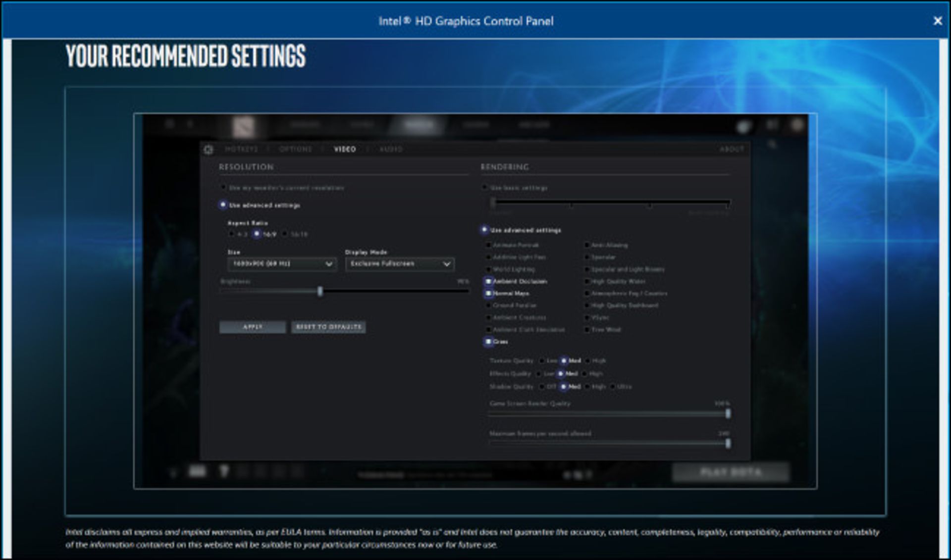Click the Rendering section heading
The height and width of the screenshot is (560, 951).
click(505, 167)
